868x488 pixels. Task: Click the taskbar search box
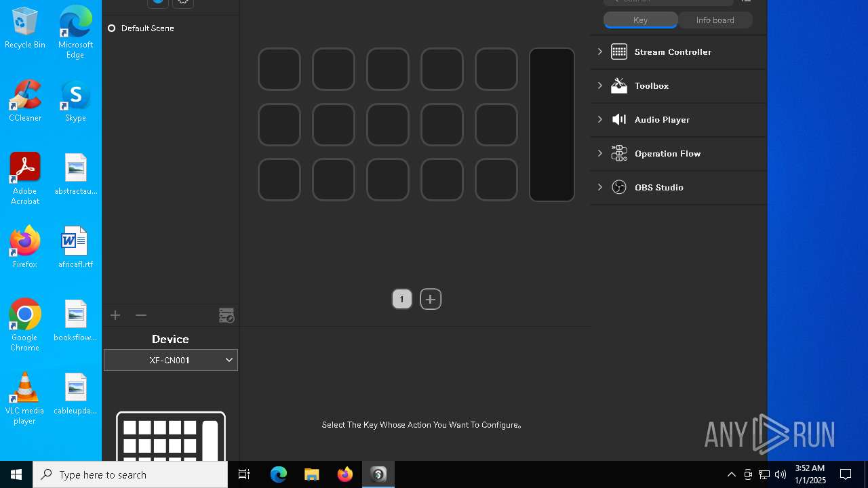(130, 474)
